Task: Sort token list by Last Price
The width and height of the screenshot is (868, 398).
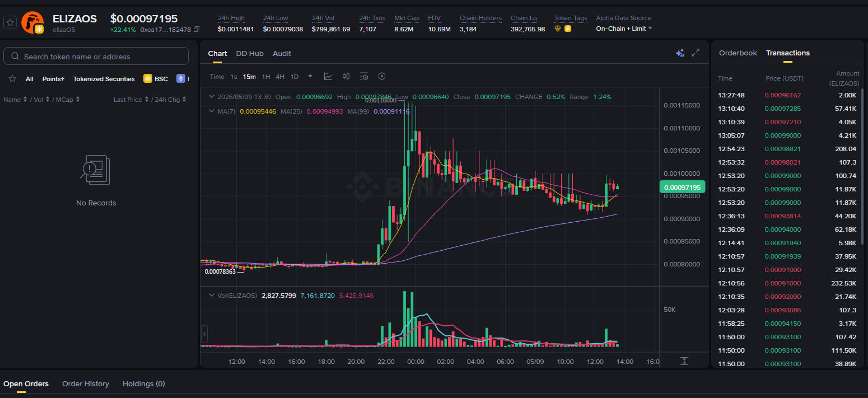Action: pos(131,100)
